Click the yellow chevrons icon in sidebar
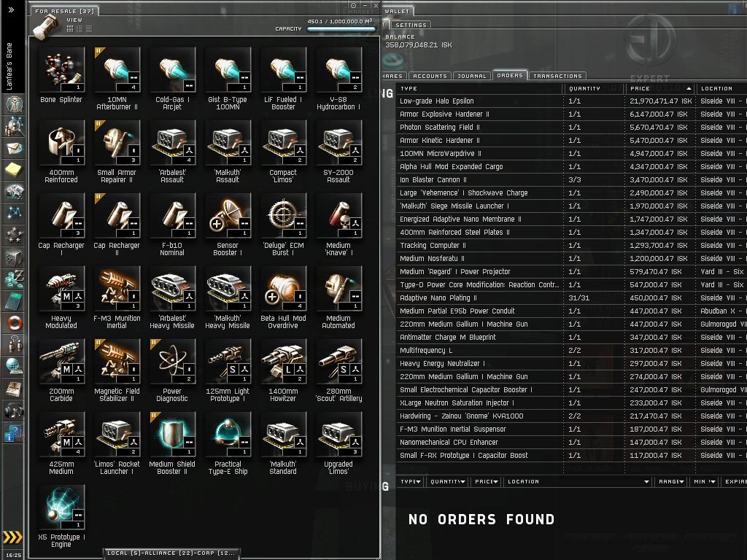This screenshot has width=747, height=560. pos(13,537)
